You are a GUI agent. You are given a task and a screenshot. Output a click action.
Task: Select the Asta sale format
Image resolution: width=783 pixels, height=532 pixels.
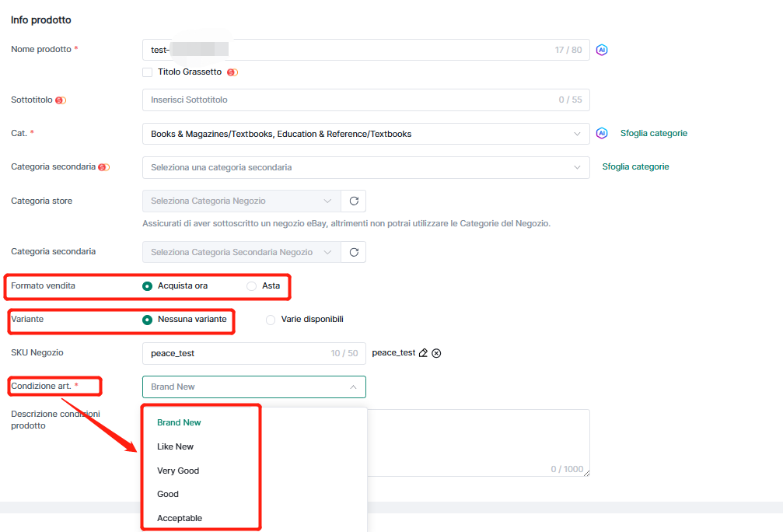click(251, 286)
